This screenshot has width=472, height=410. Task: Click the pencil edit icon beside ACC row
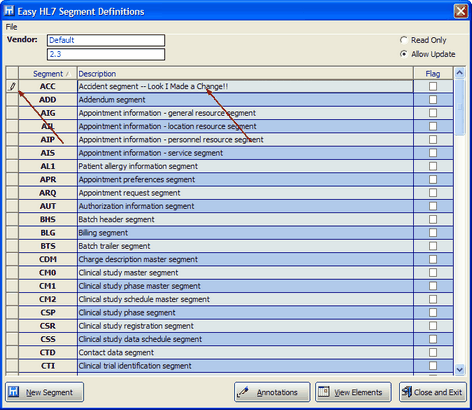(12, 86)
